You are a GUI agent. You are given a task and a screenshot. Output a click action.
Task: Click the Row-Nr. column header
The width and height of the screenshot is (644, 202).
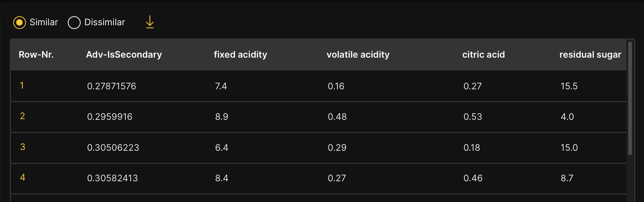point(36,55)
